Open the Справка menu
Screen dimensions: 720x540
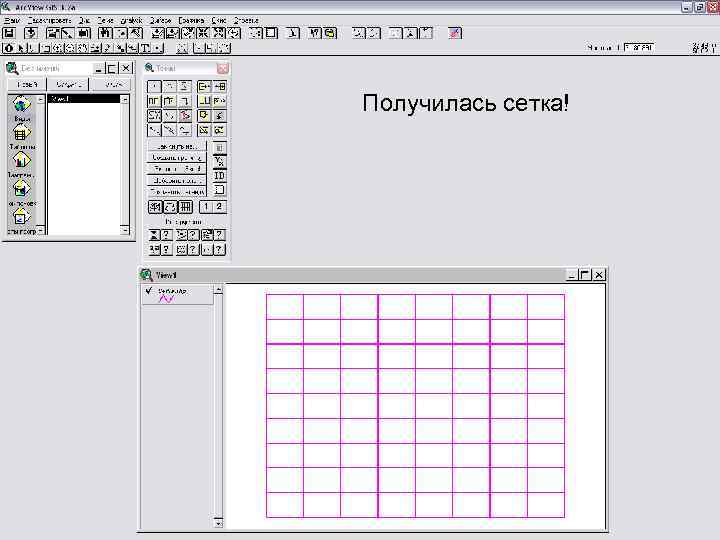(246, 20)
